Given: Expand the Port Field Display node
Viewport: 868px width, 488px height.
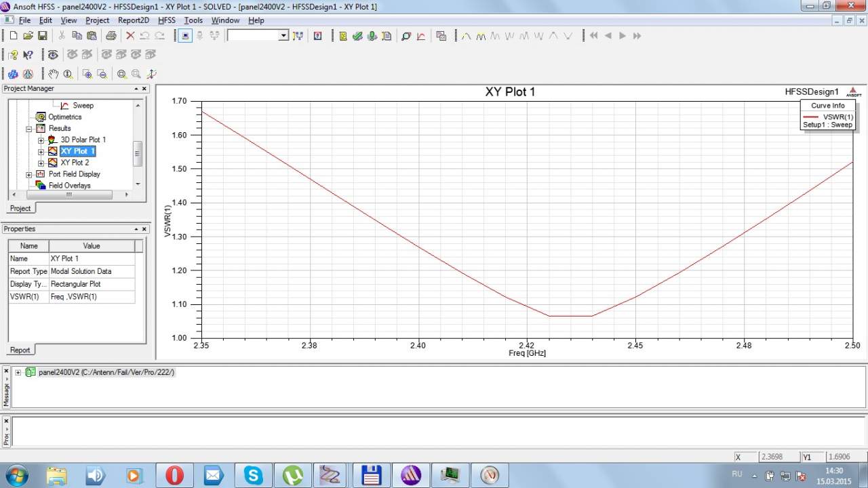Looking at the screenshot, I should click(29, 175).
